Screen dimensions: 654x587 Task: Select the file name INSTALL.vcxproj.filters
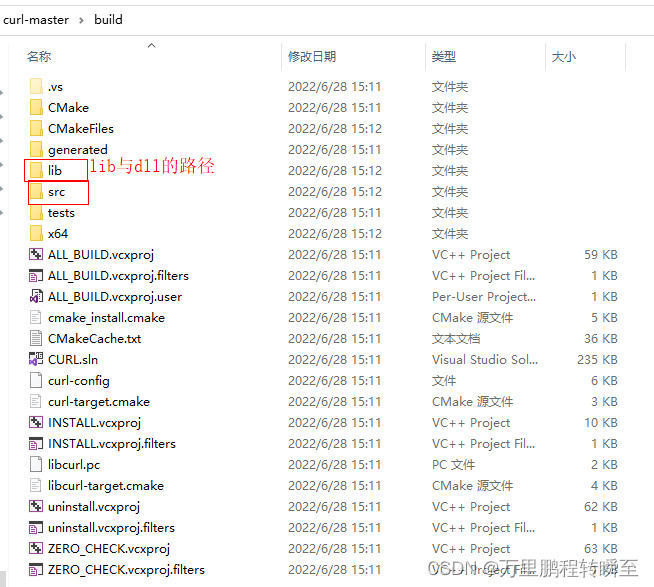point(112,443)
